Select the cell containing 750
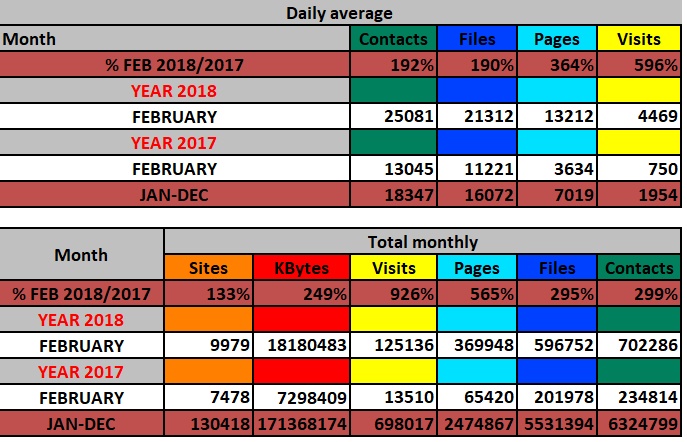The width and height of the screenshot is (687, 442). [x=638, y=169]
